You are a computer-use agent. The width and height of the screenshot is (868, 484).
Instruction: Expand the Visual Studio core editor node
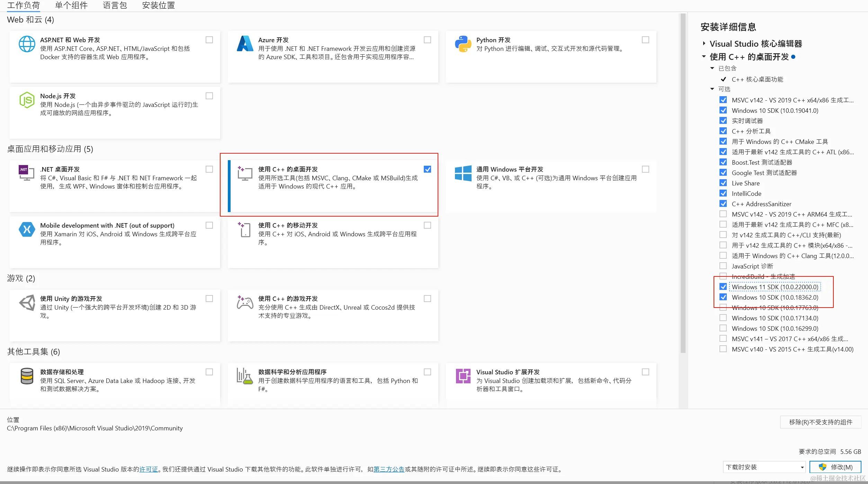pyautogui.click(x=704, y=44)
